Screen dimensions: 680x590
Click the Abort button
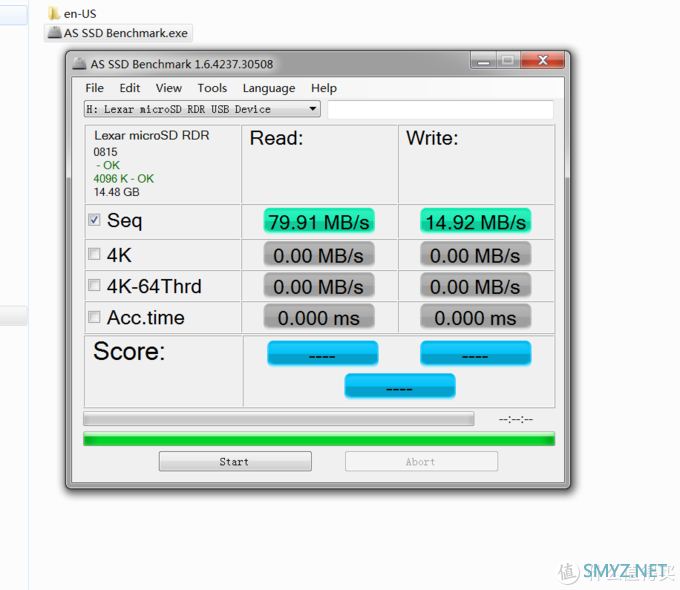[x=421, y=462]
